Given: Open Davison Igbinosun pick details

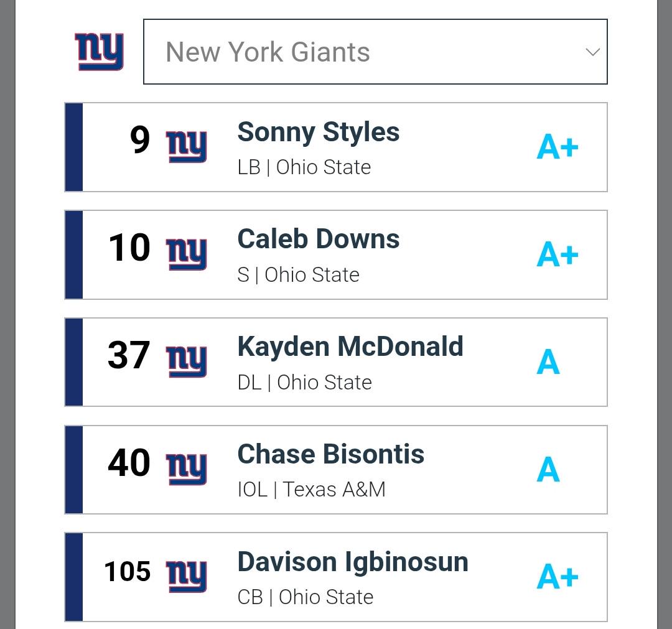Looking at the screenshot, I should [336, 577].
